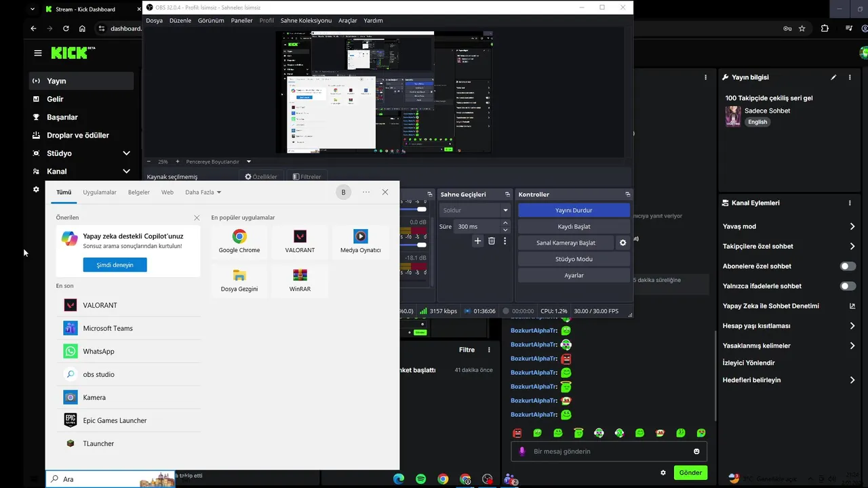Toggle Yalnızca ifadelerle sohbet switch
This screenshot has height=488, width=868.
point(848,286)
